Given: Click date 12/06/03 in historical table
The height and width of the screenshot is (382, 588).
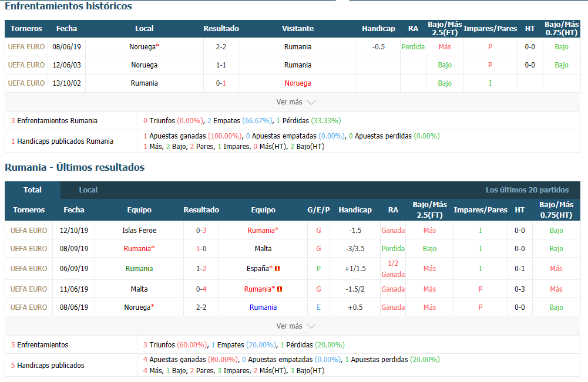Looking at the screenshot, I should pyautogui.click(x=66, y=65).
